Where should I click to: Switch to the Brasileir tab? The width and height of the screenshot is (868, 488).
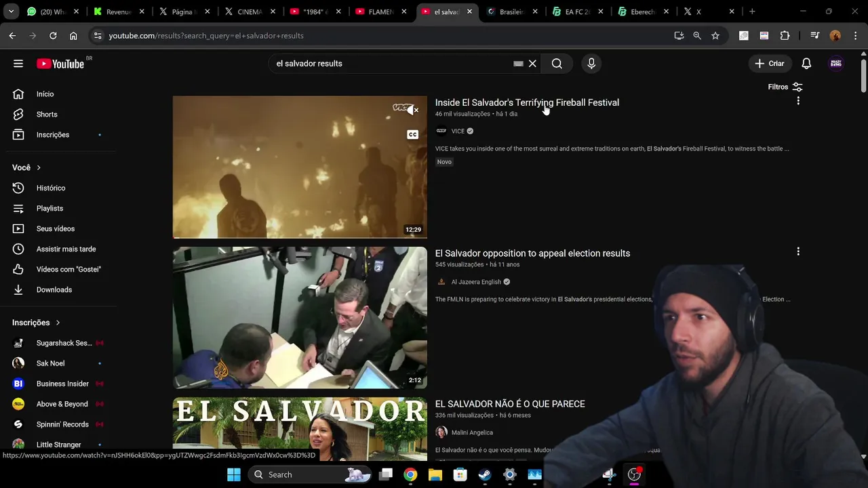[511, 12]
